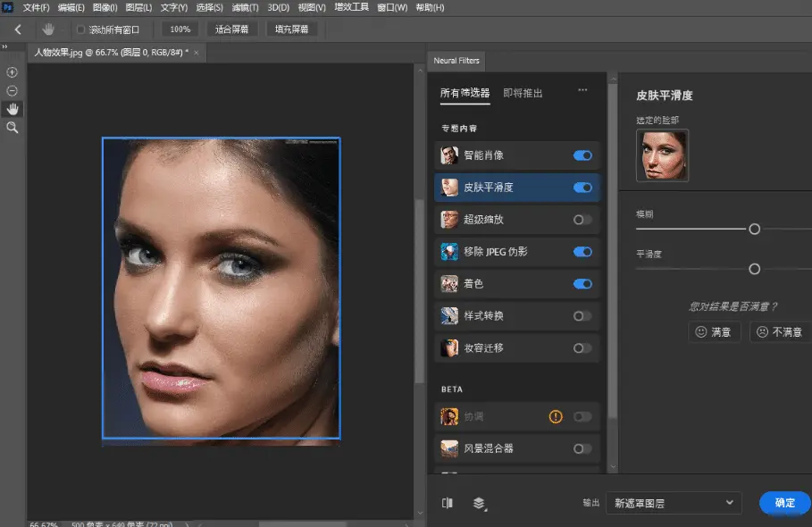
Task: Open the 窗口(W) menu
Action: coord(392,8)
